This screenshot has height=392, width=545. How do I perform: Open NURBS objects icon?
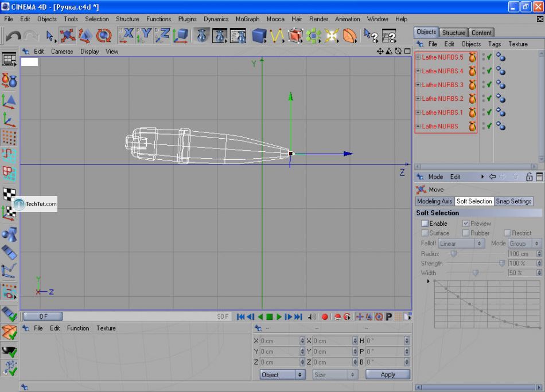(x=295, y=36)
